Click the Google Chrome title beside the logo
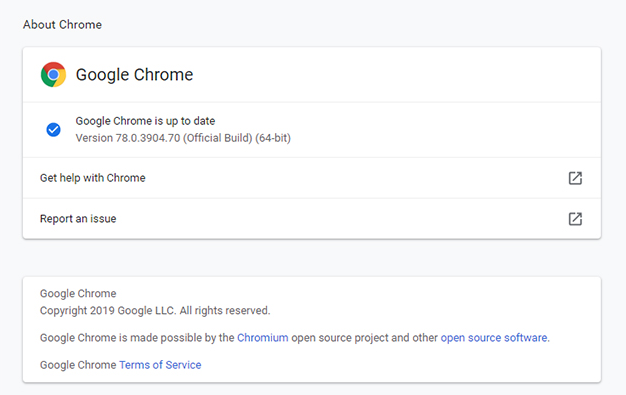 click(135, 75)
